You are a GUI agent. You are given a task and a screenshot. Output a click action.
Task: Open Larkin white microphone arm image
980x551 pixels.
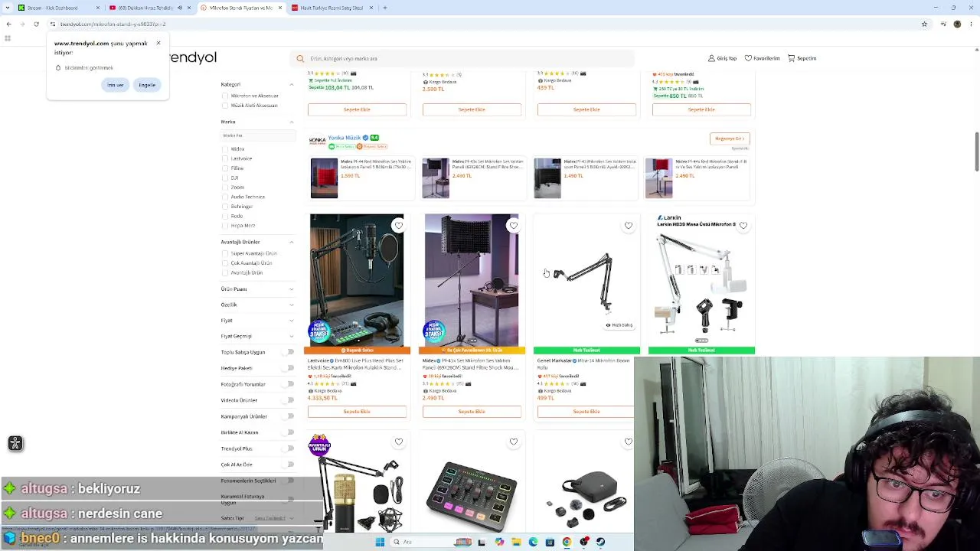coord(701,281)
